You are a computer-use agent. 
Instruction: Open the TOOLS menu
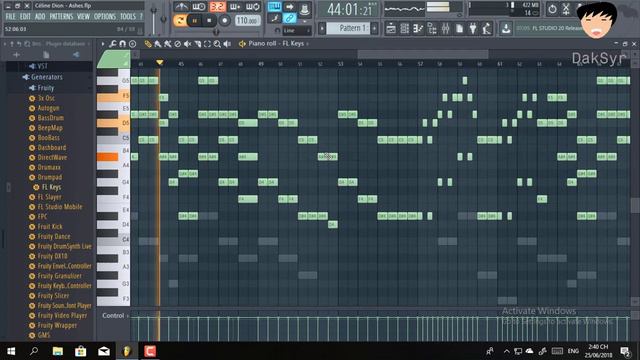point(128,16)
